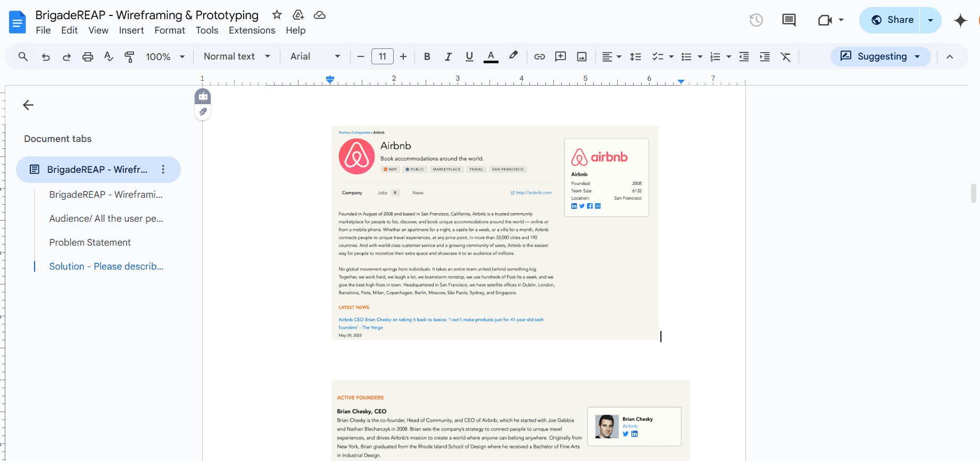Open the Extensions menu

click(252, 30)
